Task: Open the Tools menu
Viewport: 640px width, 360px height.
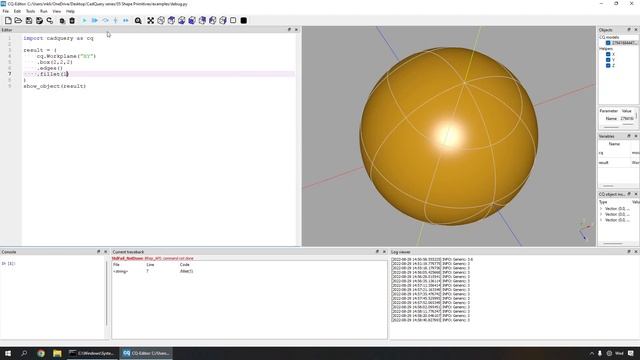Action: [x=31, y=11]
